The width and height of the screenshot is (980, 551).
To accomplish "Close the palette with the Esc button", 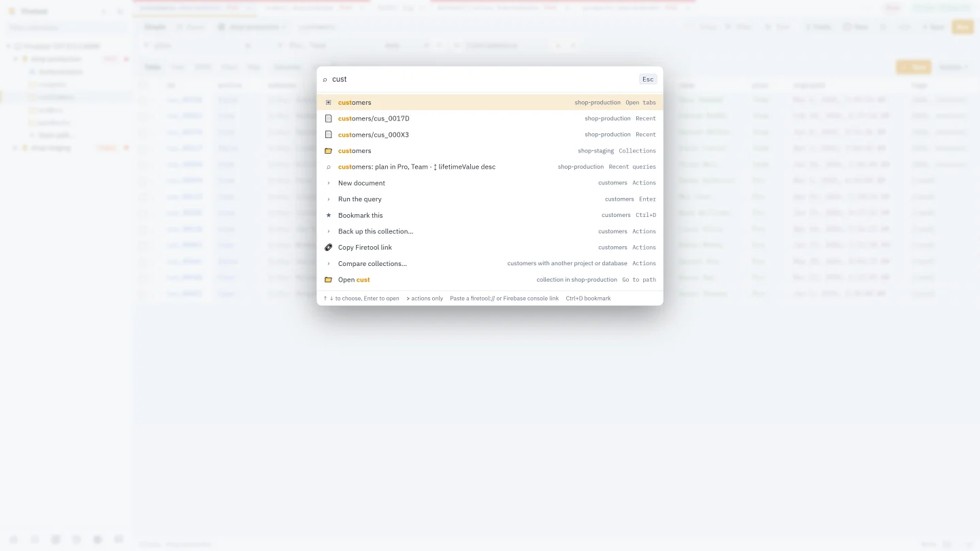I will (648, 80).
